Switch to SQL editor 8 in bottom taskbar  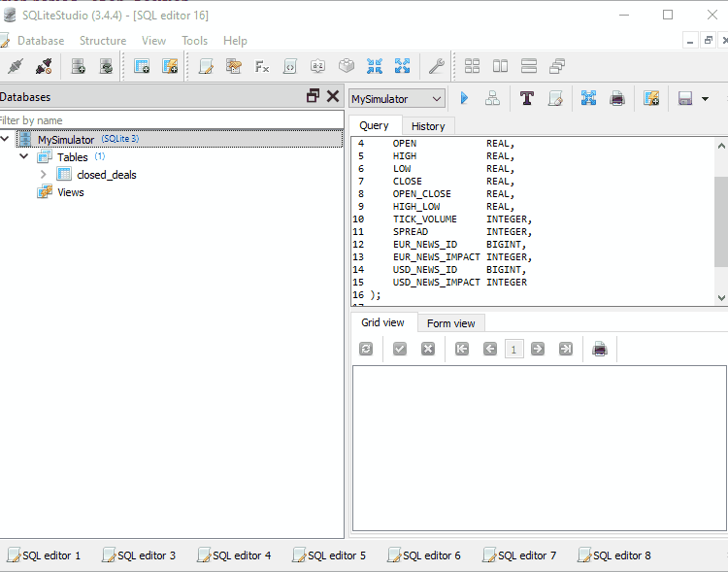tap(615, 555)
